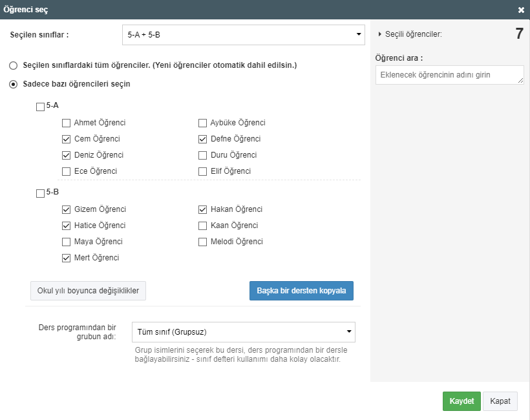This screenshot has width=530, height=420.
Task: Expand the Seçili öğrenciler arrow
Action: click(380, 34)
